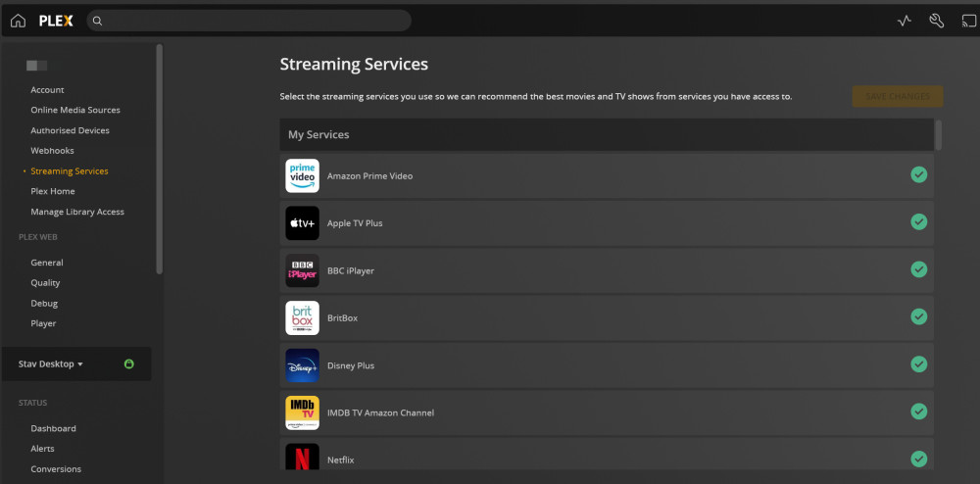The width and height of the screenshot is (980, 484).
Task: Click the cast to device icon
Action: (x=969, y=21)
